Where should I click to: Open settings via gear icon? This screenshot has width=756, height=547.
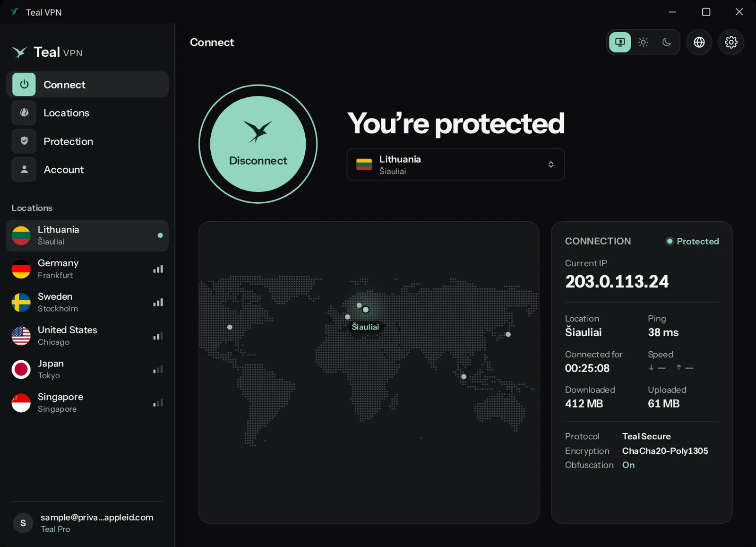[x=731, y=42]
